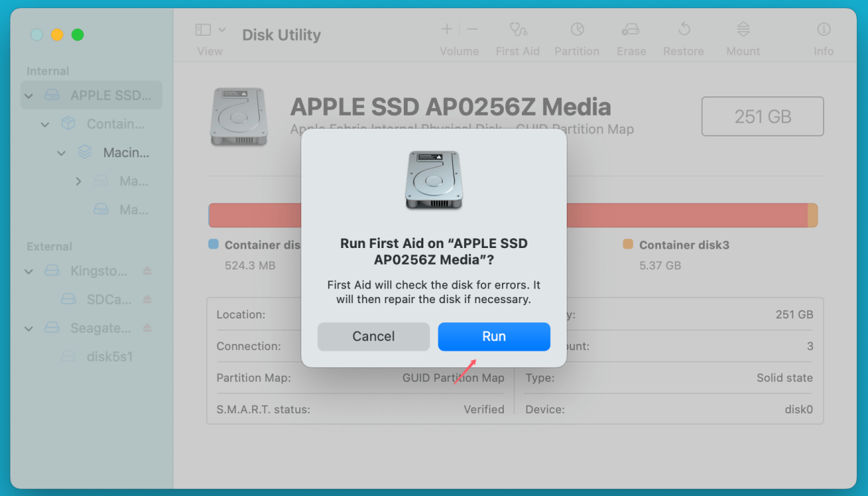Select the Contain... container icon in sidebar
Screen dimensions: 868x496
tap(68, 124)
